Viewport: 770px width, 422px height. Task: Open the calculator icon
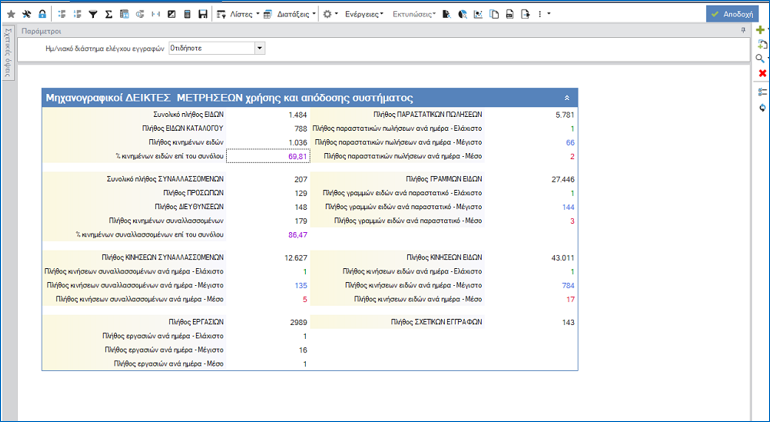point(187,14)
